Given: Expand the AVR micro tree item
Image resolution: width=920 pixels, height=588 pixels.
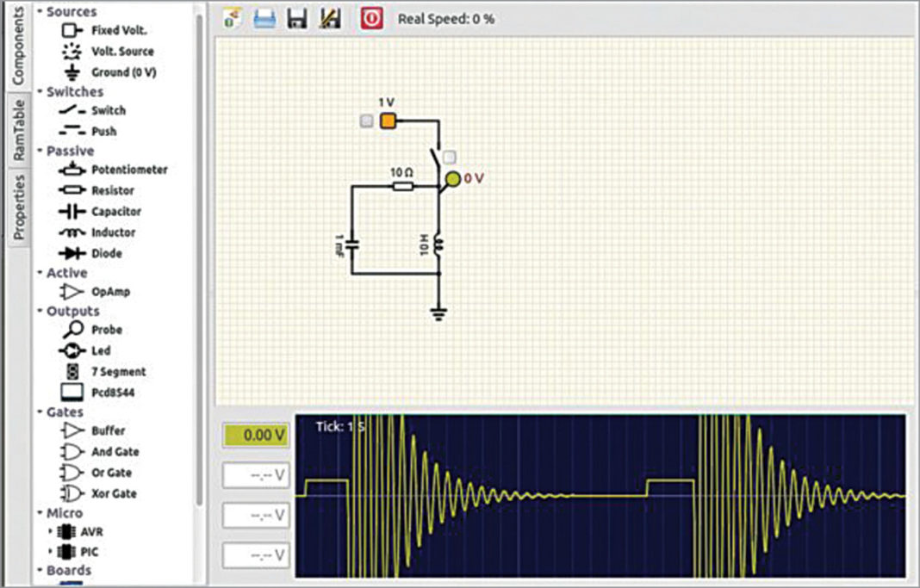Looking at the screenshot, I should pyautogui.click(x=51, y=532).
